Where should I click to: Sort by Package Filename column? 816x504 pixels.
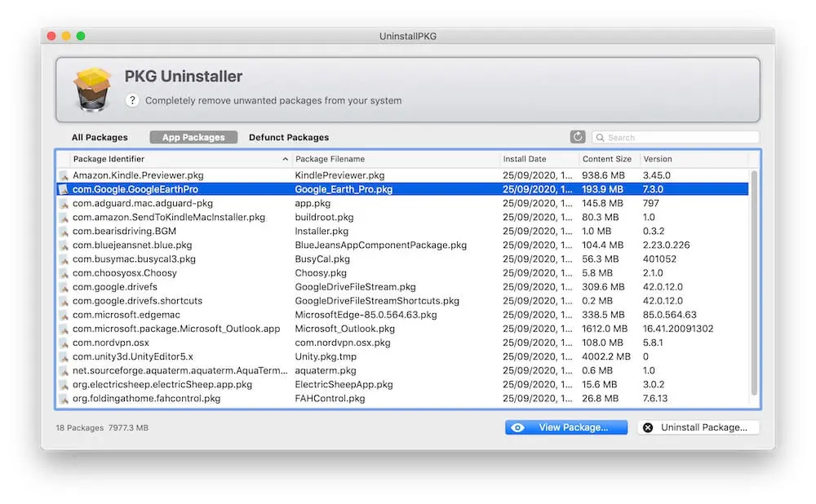[396, 159]
